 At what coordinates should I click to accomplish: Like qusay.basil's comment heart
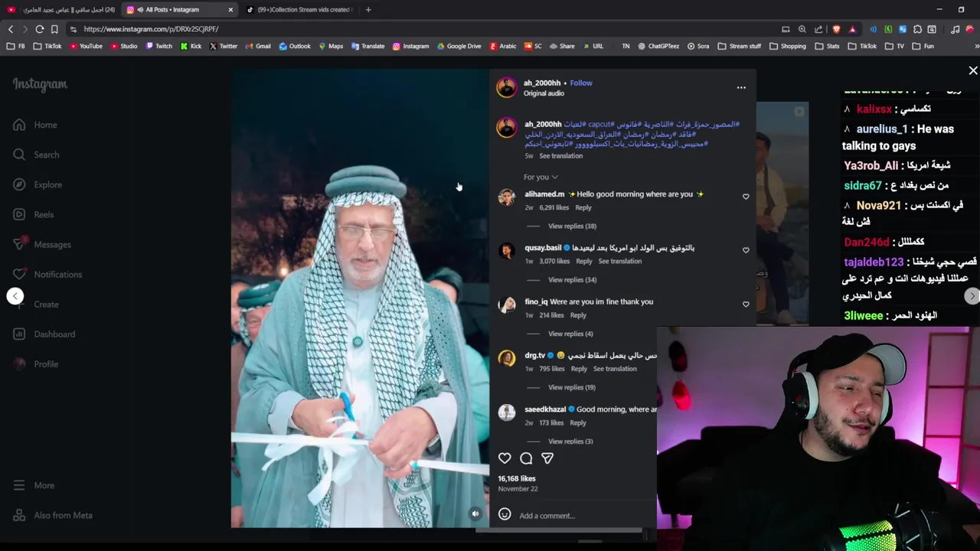pyautogui.click(x=746, y=250)
